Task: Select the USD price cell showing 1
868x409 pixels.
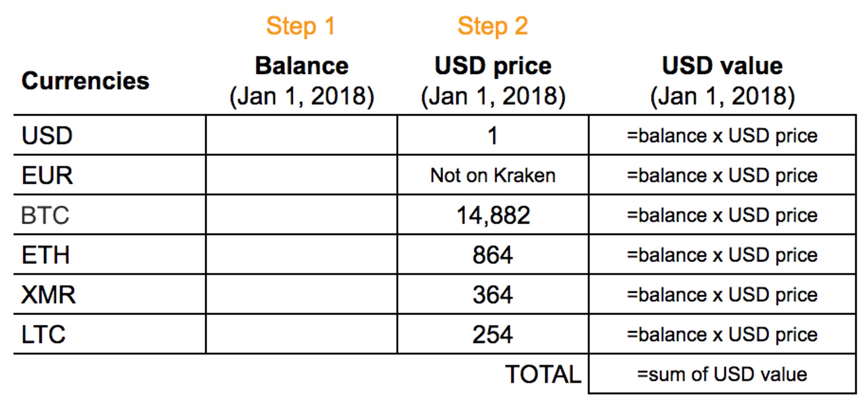Action: point(493,136)
